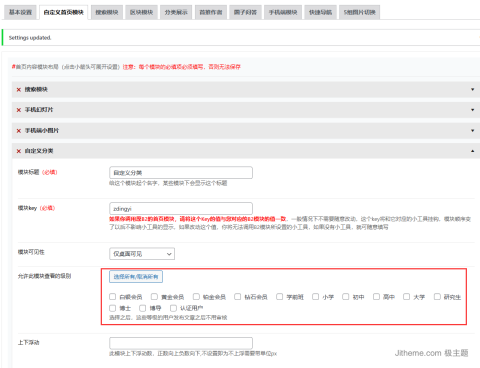Toggle the 学前班 checkbox
480x368 pixels.
coord(280,297)
